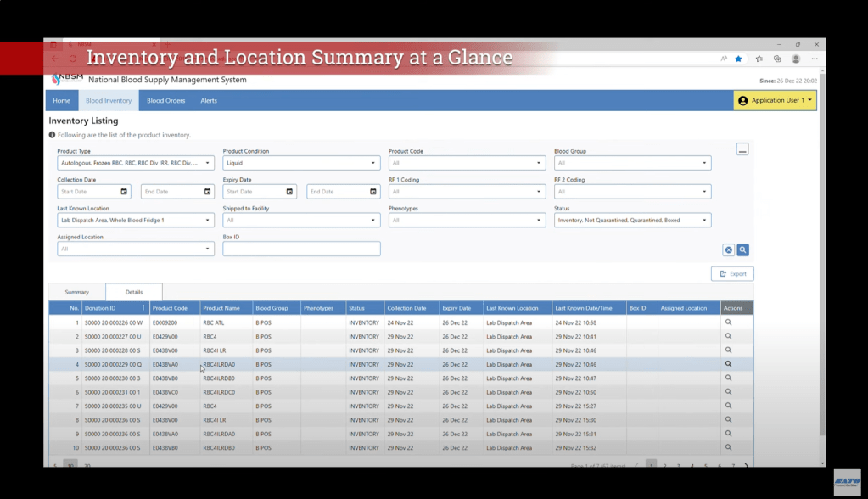Click magnifier action for row 5
The width and height of the screenshot is (868, 499).
coord(728,378)
